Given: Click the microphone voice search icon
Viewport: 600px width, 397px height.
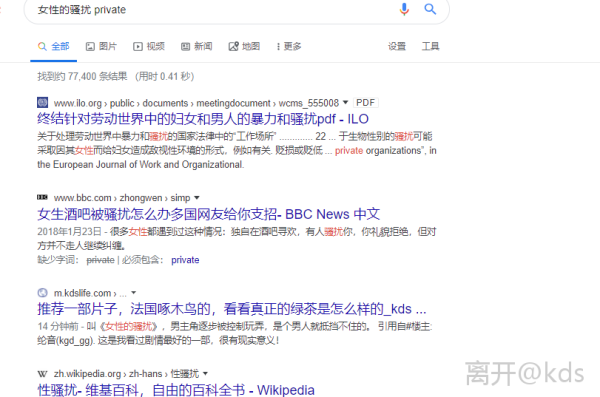Looking at the screenshot, I should 404,9.
